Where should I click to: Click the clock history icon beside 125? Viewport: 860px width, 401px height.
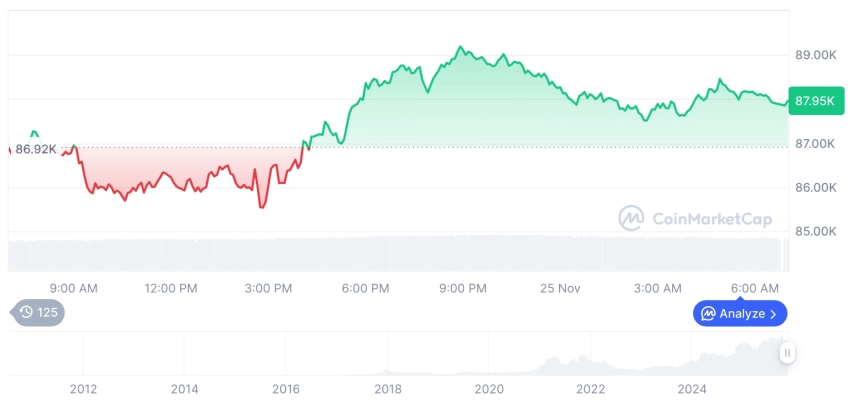point(26,313)
